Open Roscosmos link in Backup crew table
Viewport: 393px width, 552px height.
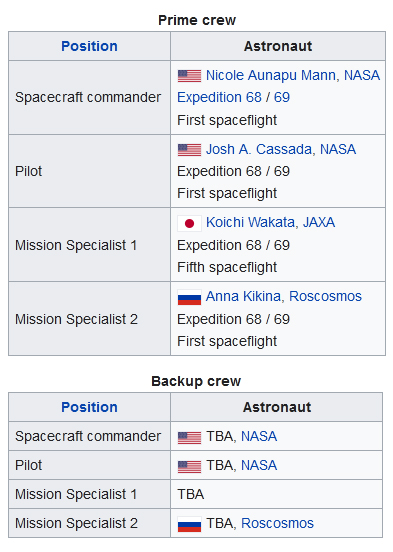[277, 523]
